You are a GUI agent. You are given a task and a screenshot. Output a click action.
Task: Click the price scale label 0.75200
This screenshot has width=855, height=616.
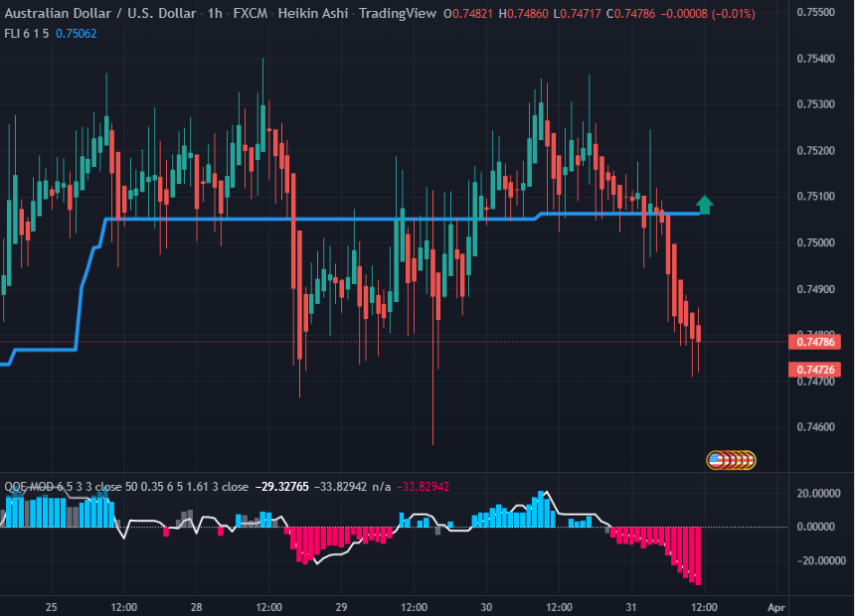pyautogui.click(x=816, y=150)
